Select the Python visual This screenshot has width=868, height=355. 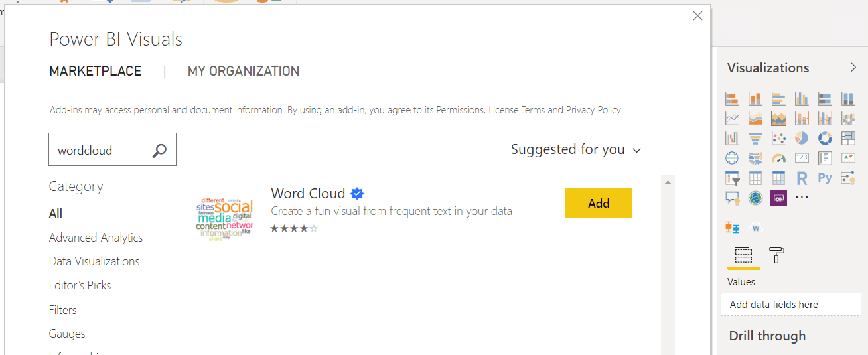coord(825,178)
